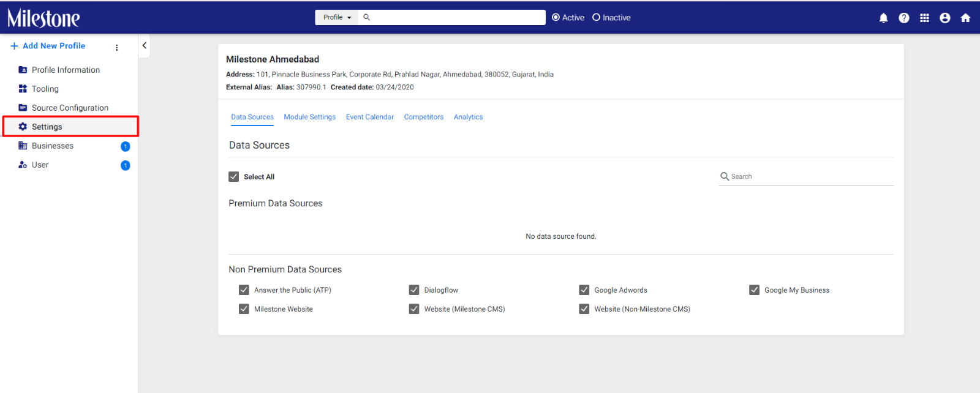
Task: Open the apps grid icon
Action: coord(924,18)
